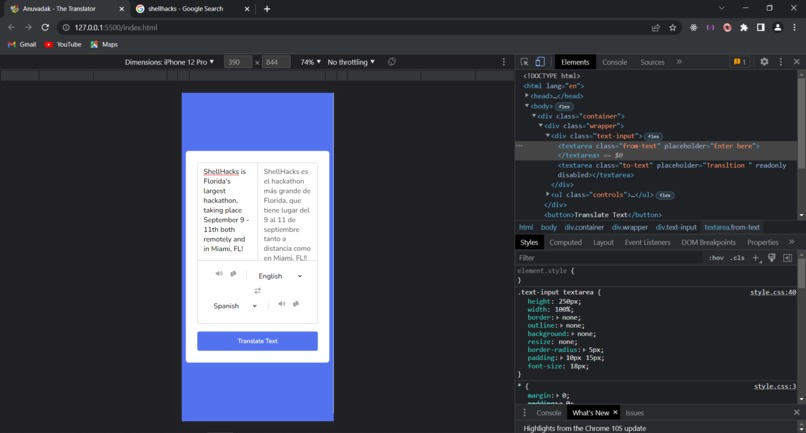The image size is (806, 433).
Task: Open the Spanish language dropdown
Action: coord(235,306)
